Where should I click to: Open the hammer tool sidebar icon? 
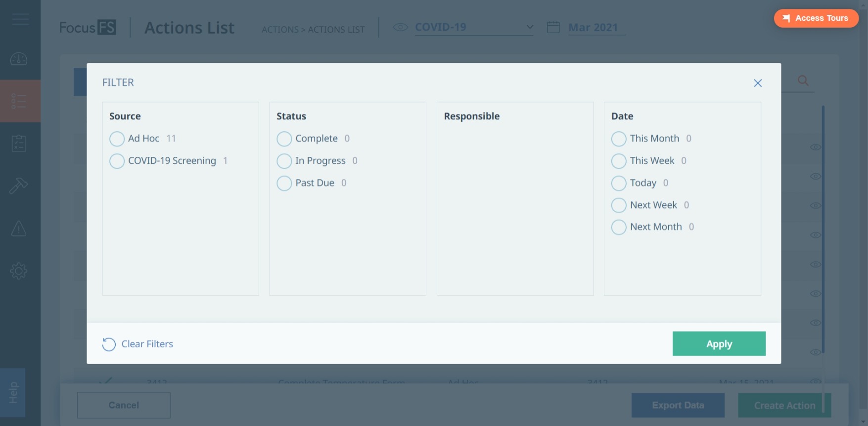[x=19, y=186]
